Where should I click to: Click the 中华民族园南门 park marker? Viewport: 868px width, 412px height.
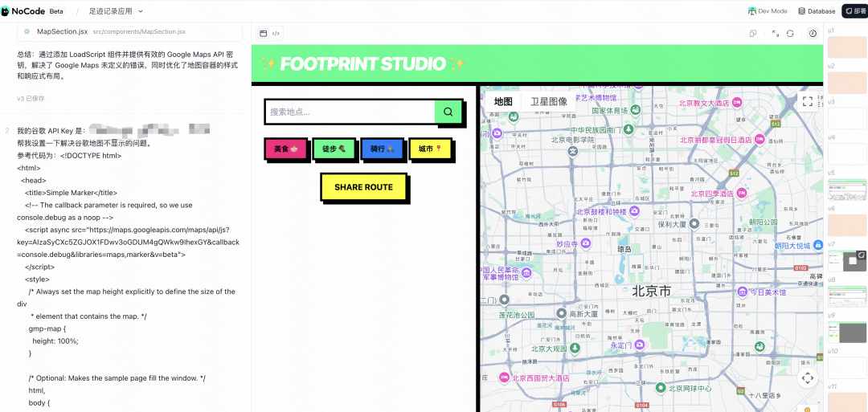[628, 129]
